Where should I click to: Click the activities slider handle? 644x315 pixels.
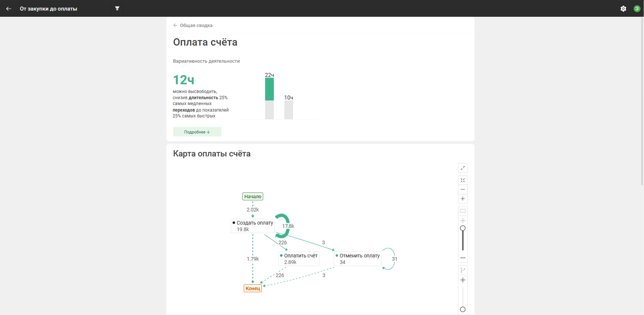pyautogui.click(x=462, y=228)
